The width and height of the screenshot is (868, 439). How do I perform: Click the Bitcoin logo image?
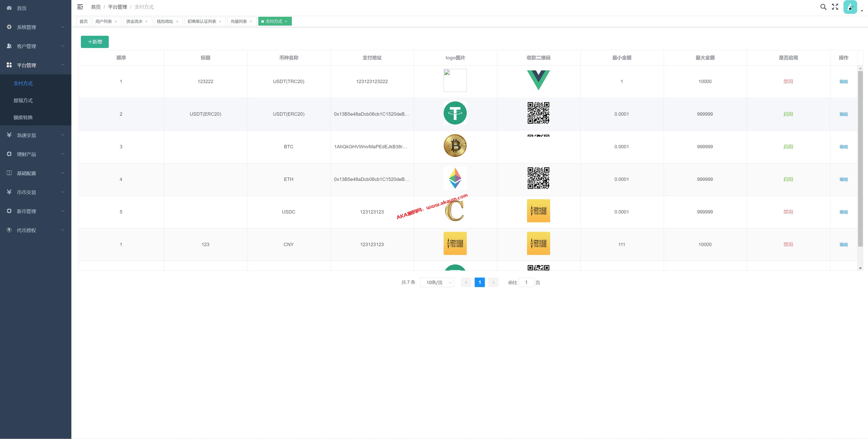[455, 146]
